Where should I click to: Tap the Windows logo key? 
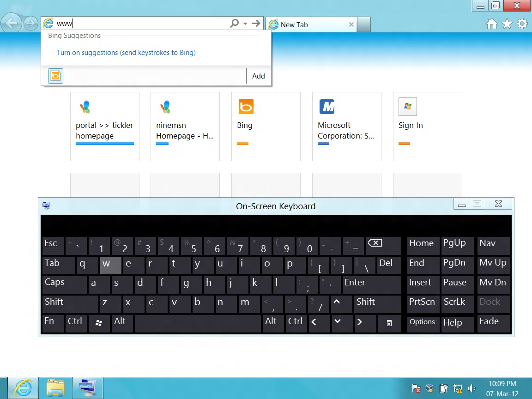pos(99,324)
